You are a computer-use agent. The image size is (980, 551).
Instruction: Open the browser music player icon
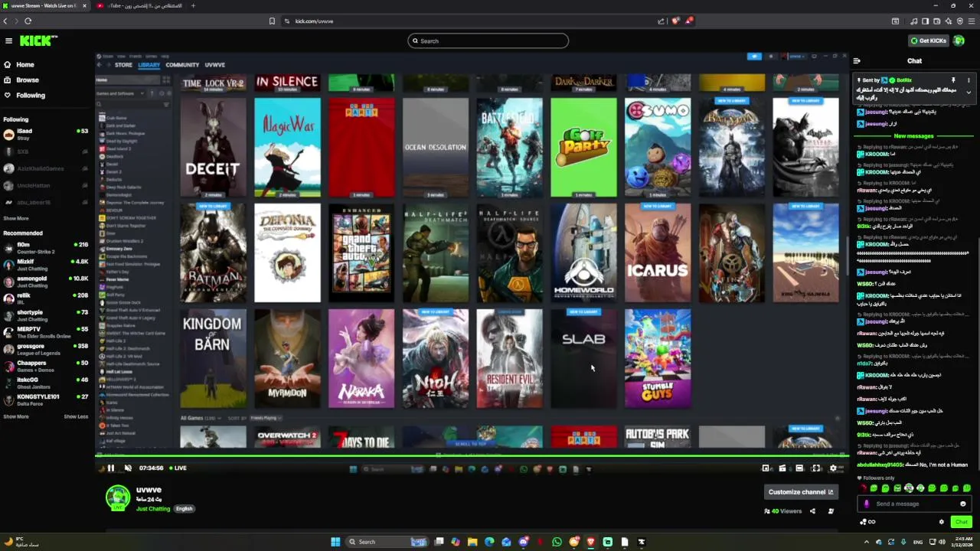click(914, 21)
